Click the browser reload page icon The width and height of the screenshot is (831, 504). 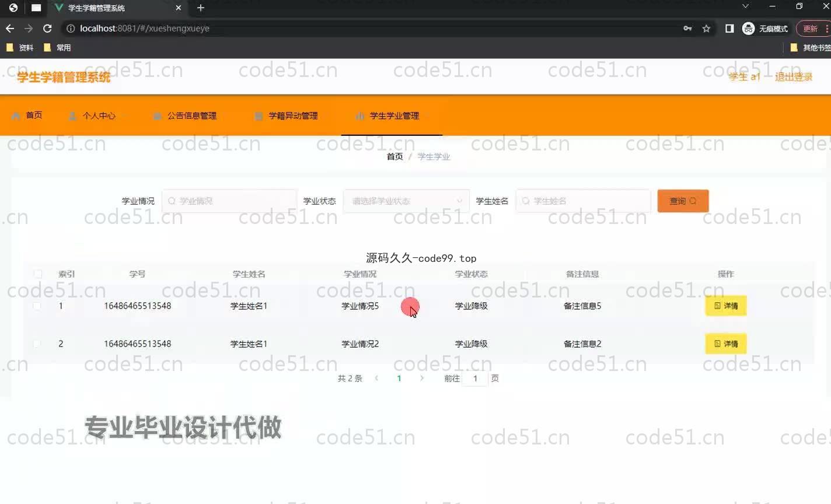(x=47, y=29)
